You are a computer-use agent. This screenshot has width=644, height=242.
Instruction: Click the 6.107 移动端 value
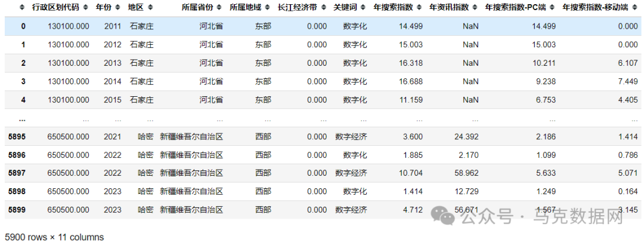[628, 63]
